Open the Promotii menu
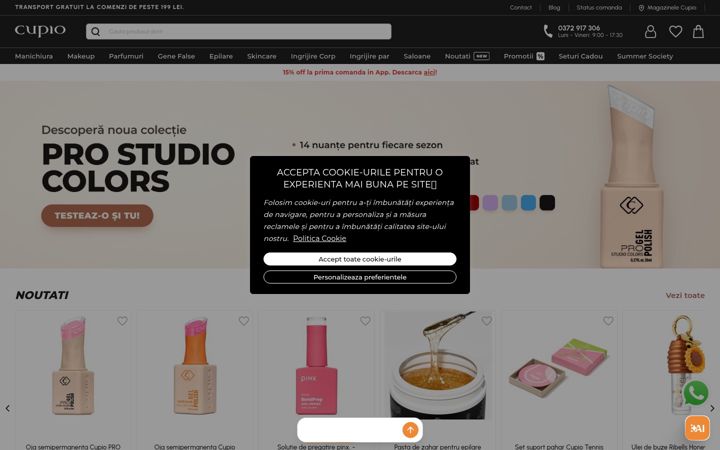This screenshot has width=720, height=450. 524,56
